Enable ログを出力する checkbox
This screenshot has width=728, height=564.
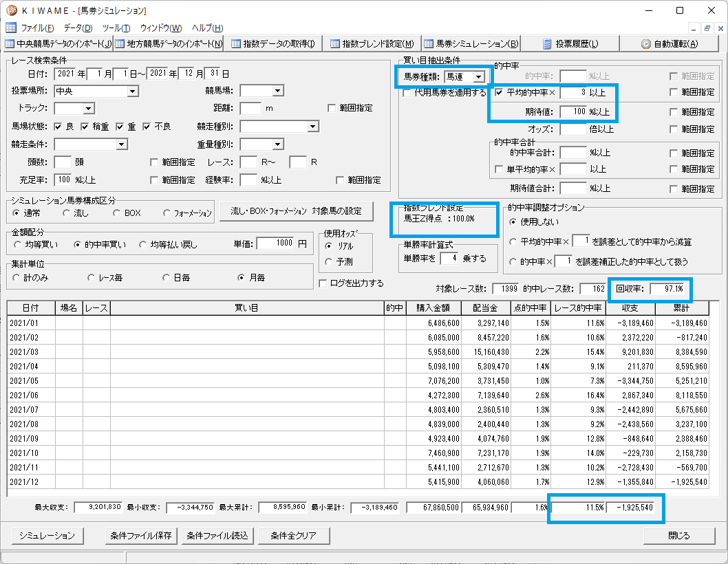[x=323, y=283]
